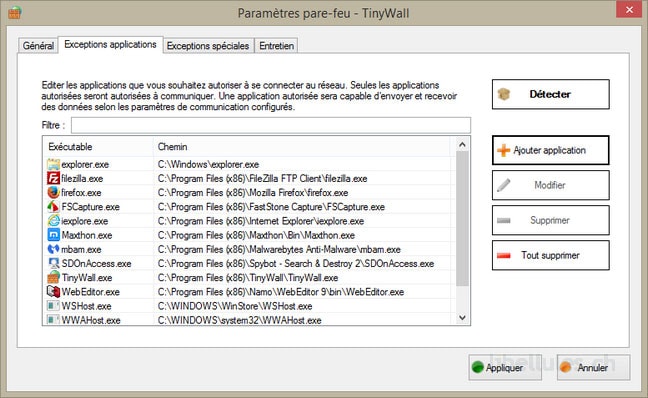Image resolution: width=648 pixels, height=398 pixels.
Task: Click the FastStone Capture path cell
Action: 271,207
